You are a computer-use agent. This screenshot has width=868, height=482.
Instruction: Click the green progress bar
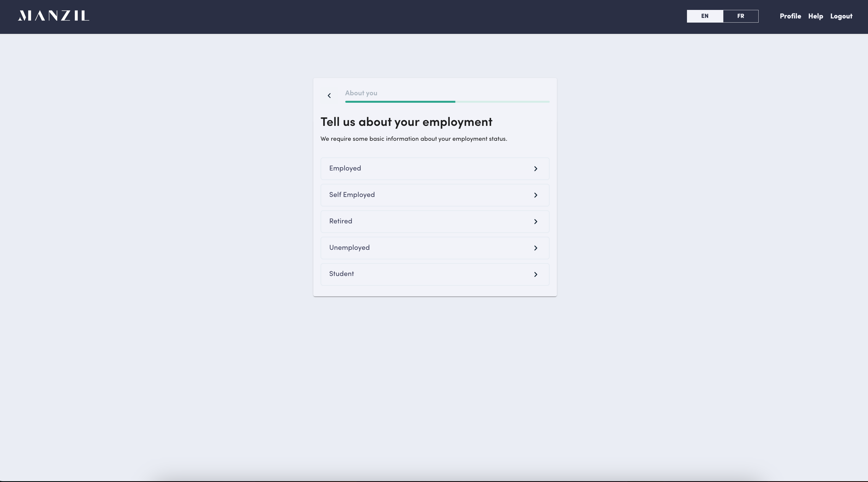[400, 101]
